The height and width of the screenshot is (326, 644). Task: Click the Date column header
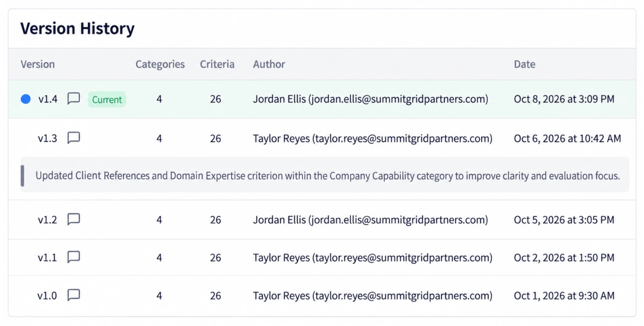525,64
